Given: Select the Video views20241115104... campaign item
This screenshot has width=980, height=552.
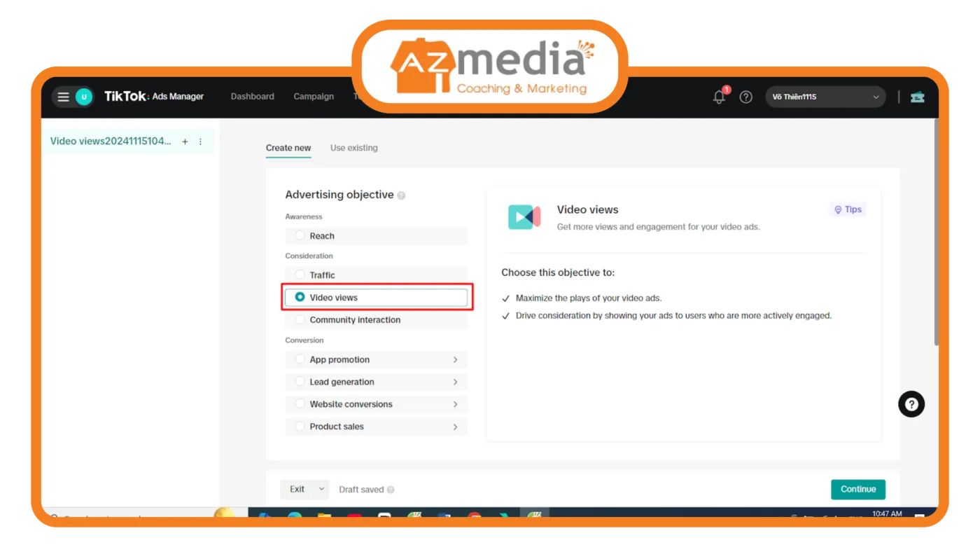Looking at the screenshot, I should (111, 142).
